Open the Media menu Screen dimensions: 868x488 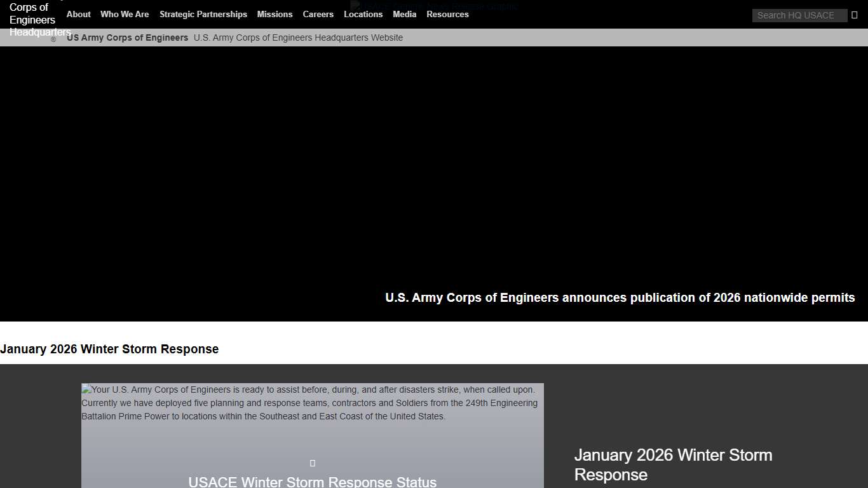[404, 14]
